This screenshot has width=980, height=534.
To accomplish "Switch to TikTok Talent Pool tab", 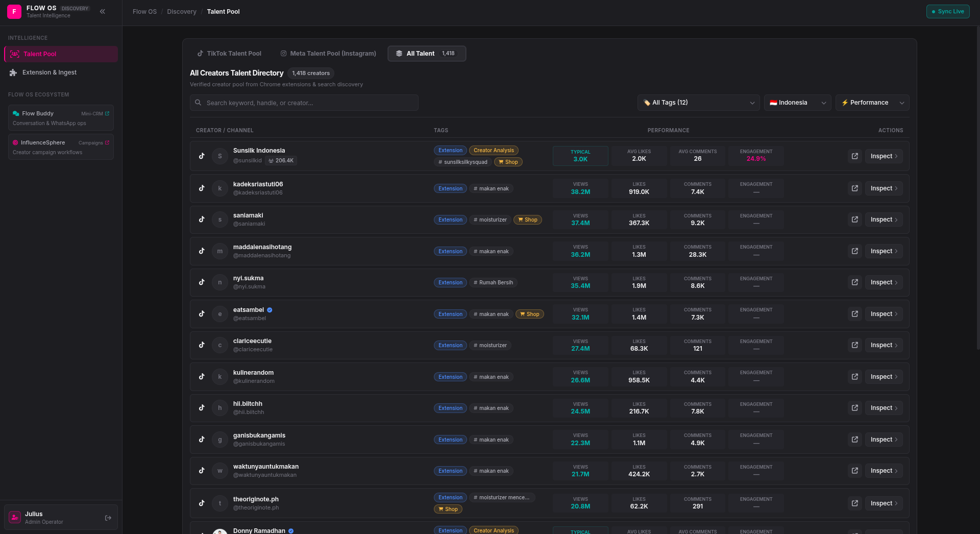I will click(229, 54).
